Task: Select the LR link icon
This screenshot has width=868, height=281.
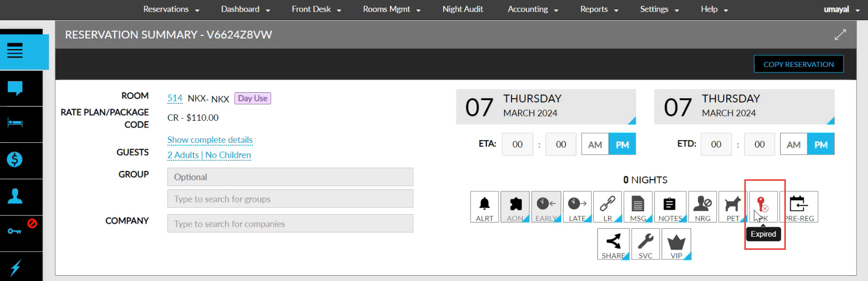Action: (607, 207)
